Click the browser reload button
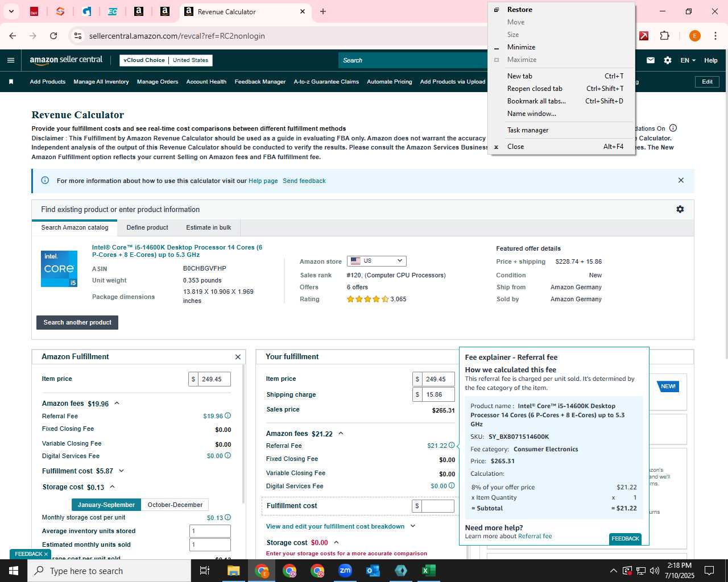Screen dimensions: 728x582 click(53, 36)
